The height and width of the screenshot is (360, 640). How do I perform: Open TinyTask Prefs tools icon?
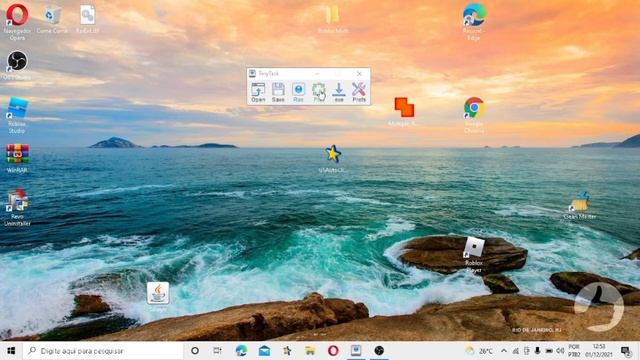click(359, 92)
